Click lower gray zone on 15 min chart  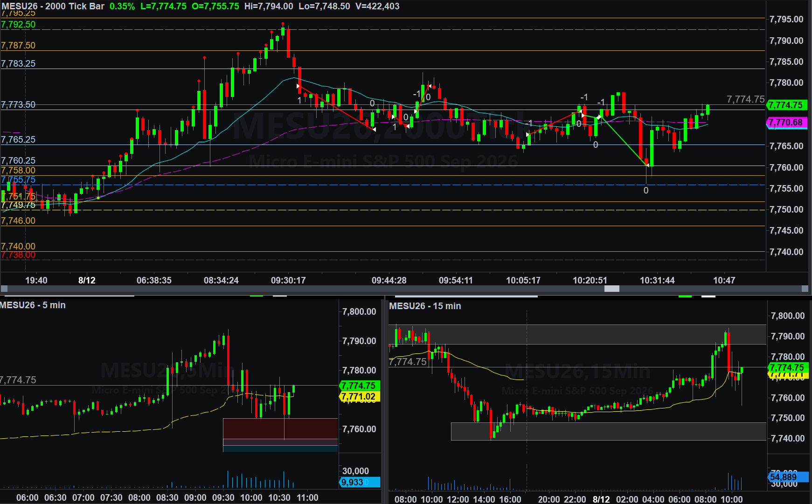608,431
